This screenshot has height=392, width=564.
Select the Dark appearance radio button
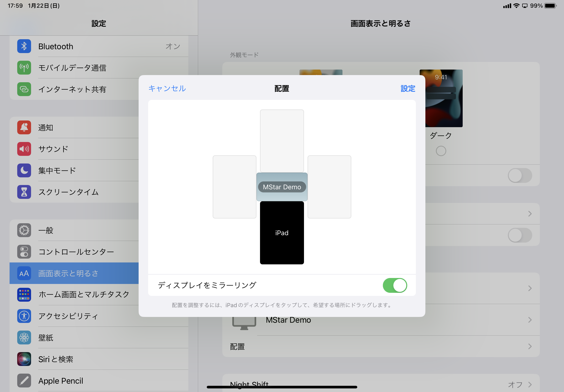coord(441,151)
